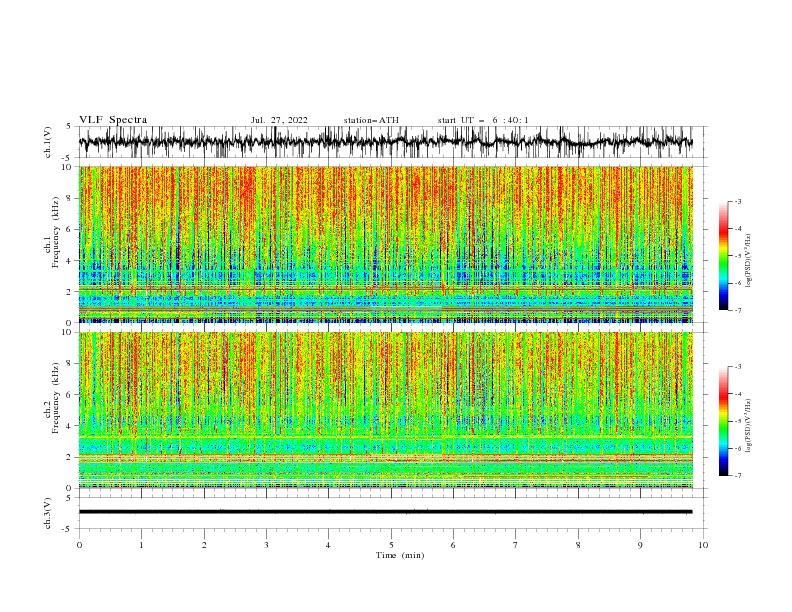Click ch.2 frequency tick label '8'

(69, 364)
